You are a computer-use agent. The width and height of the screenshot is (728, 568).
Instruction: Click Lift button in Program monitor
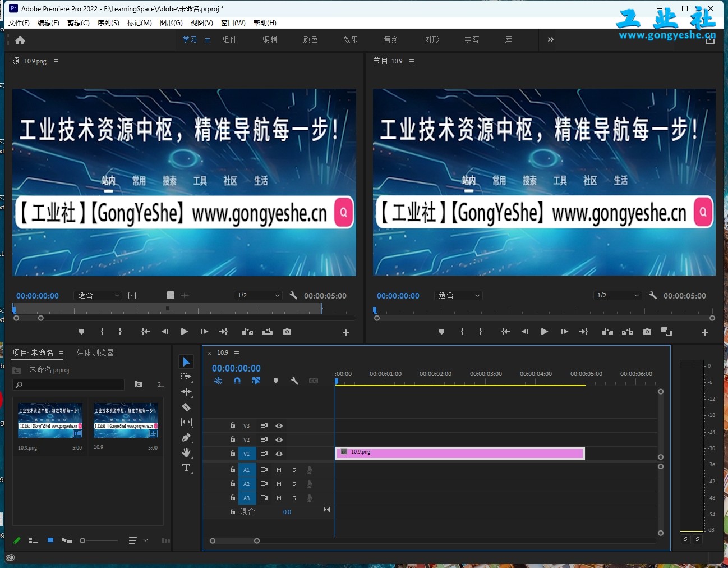tap(607, 332)
